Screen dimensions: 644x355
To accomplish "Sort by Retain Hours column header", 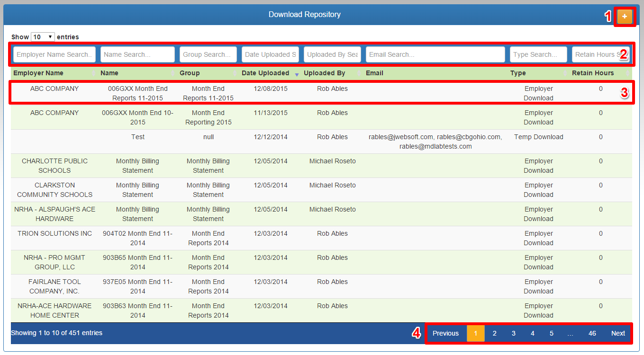I will tap(593, 73).
